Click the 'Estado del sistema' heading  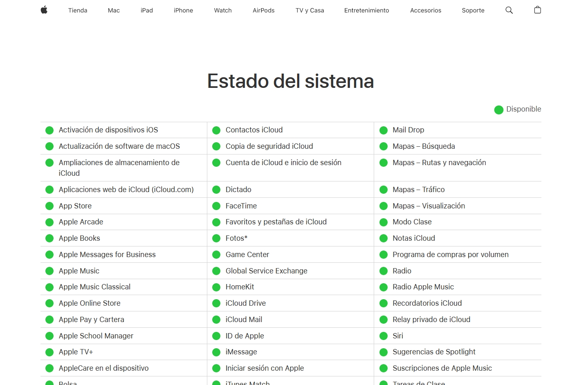291,81
